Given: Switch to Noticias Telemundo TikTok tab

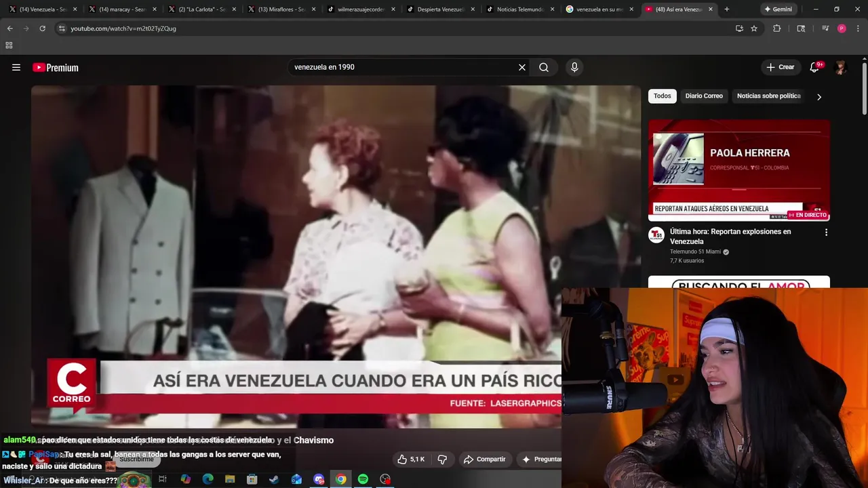Looking at the screenshot, I should click(x=519, y=9).
